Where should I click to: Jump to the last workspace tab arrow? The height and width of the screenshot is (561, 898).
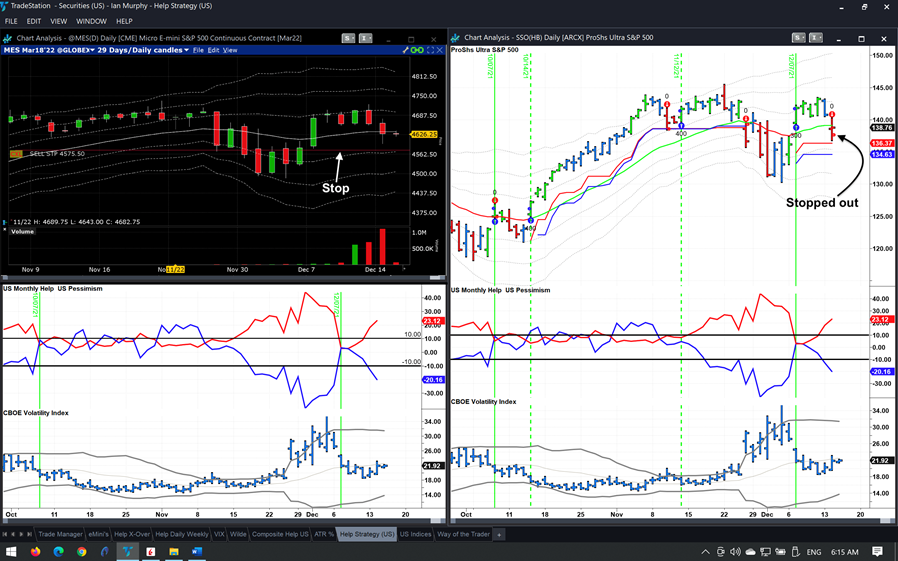click(29, 535)
